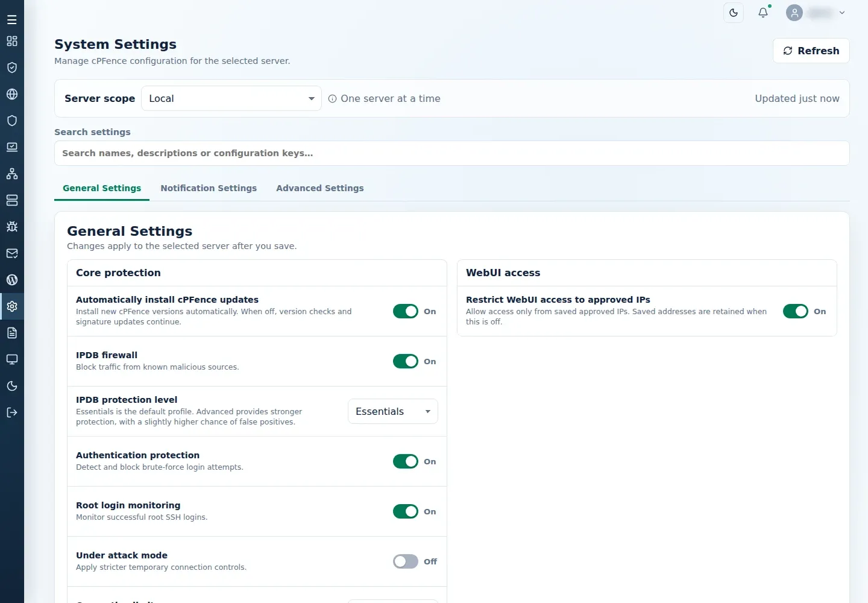Click the shield checkmark sidebar icon
Image resolution: width=868 pixels, height=603 pixels.
[12, 68]
